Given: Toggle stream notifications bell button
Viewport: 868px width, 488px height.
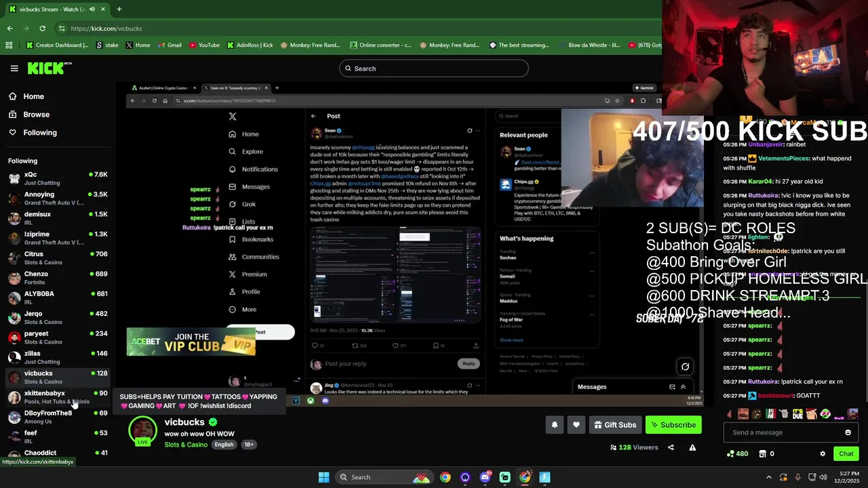Looking at the screenshot, I should click(555, 425).
